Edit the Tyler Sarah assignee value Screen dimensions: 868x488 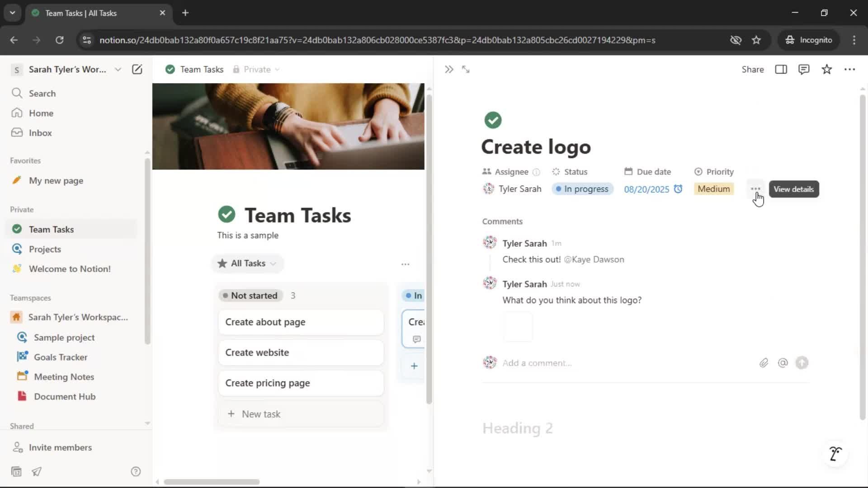tap(512, 189)
